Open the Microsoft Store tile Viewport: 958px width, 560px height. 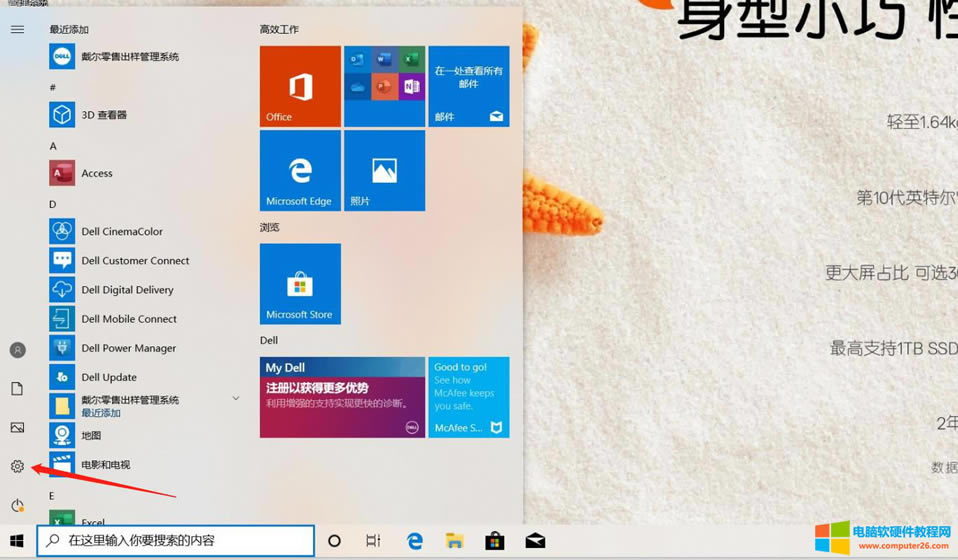[x=300, y=284]
